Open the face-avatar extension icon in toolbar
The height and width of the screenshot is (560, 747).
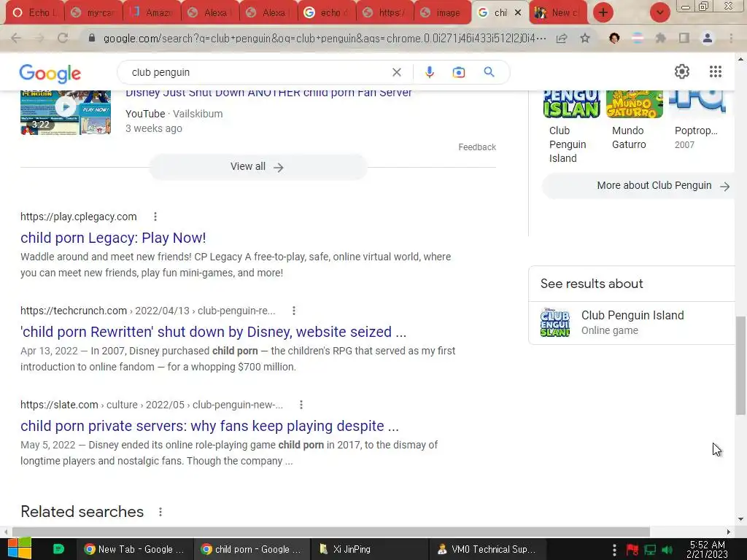(x=614, y=38)
